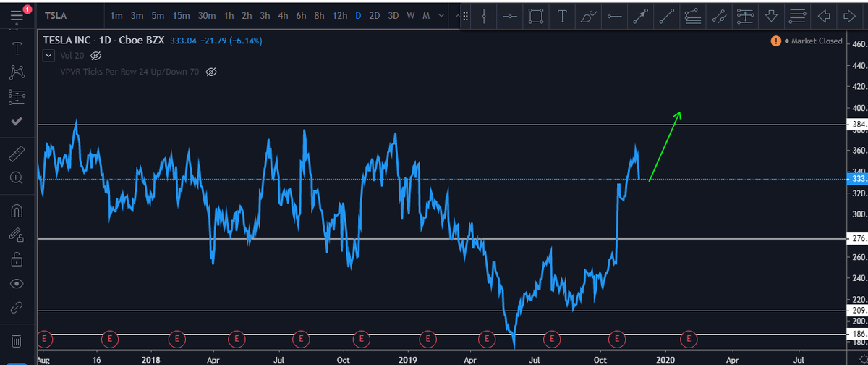Click the chain link icon in sidebar
The height and width of the screenshot is (365, 868).
click(x=17, y=307)
